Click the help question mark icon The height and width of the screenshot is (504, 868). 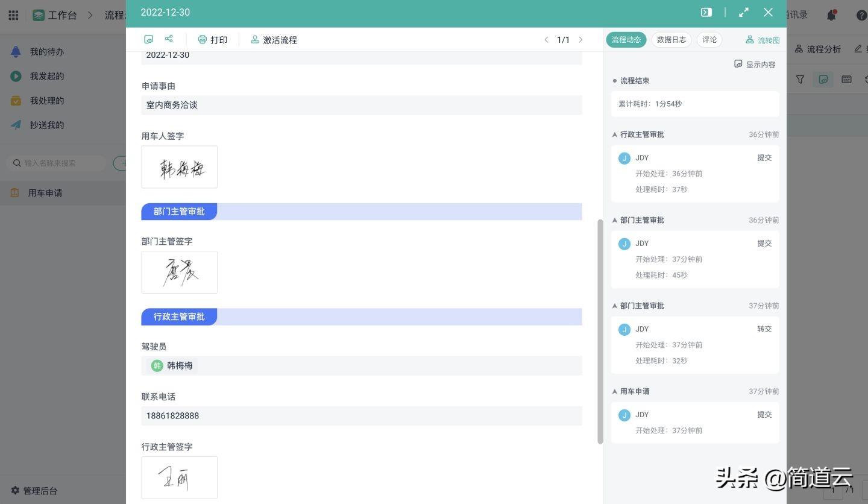(x=862, y=15)
